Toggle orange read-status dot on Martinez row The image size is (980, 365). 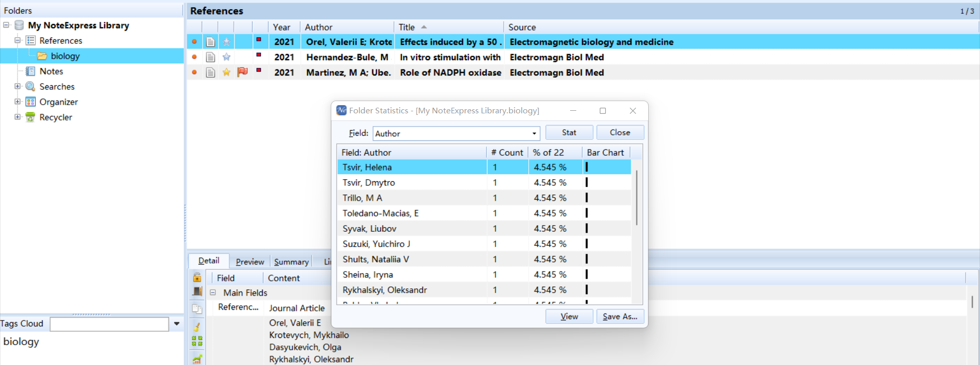coord(194,72)
